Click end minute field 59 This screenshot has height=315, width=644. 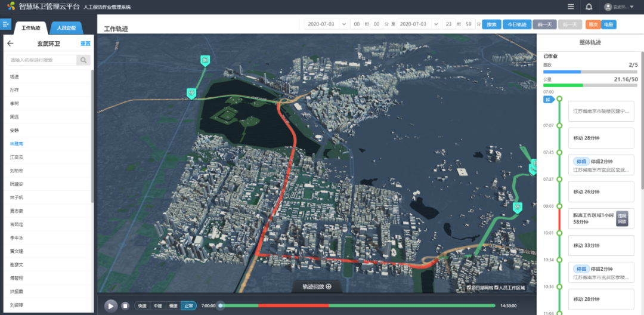tap(469, 24)
